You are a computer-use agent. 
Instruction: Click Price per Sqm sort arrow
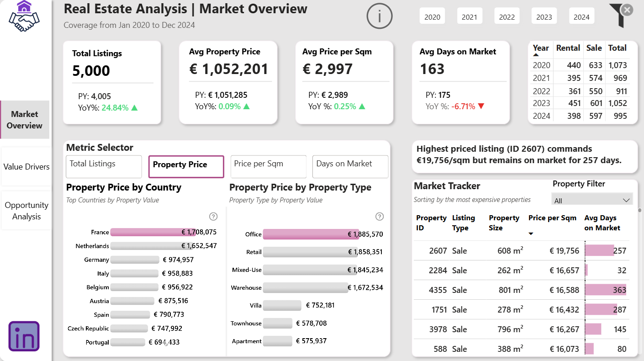(531, 234)
